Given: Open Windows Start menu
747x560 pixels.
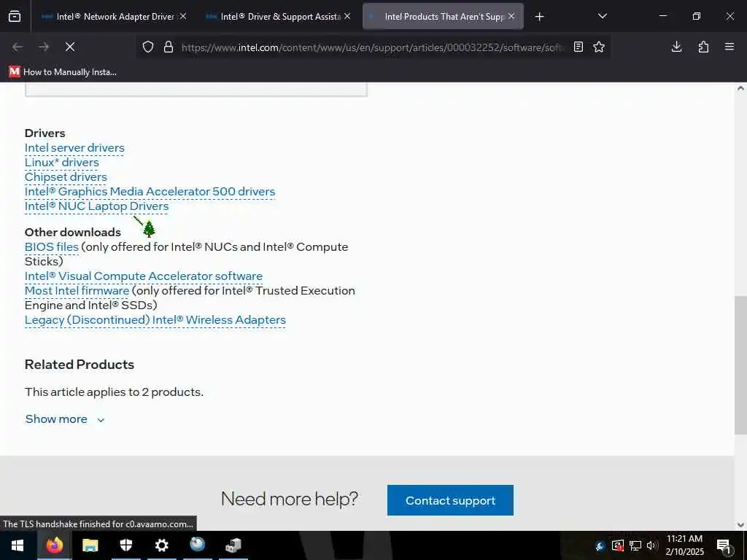Looking at the screenshot, I should pos(18,545).
